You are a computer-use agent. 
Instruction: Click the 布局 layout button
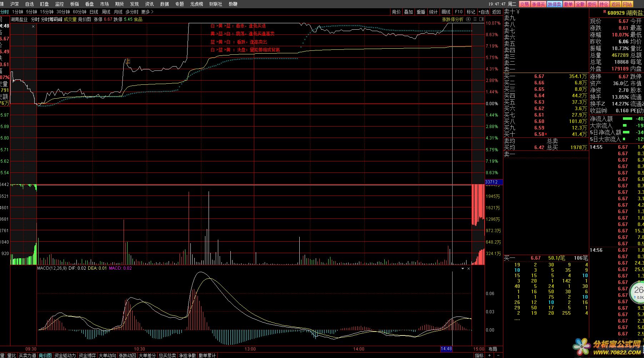[x=493, y=349]
